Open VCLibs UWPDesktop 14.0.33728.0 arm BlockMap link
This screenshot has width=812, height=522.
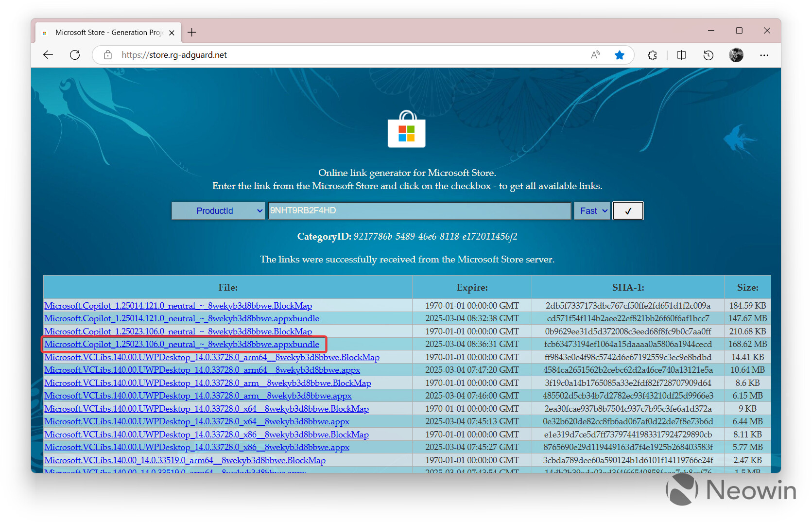(x=207, y=383)
